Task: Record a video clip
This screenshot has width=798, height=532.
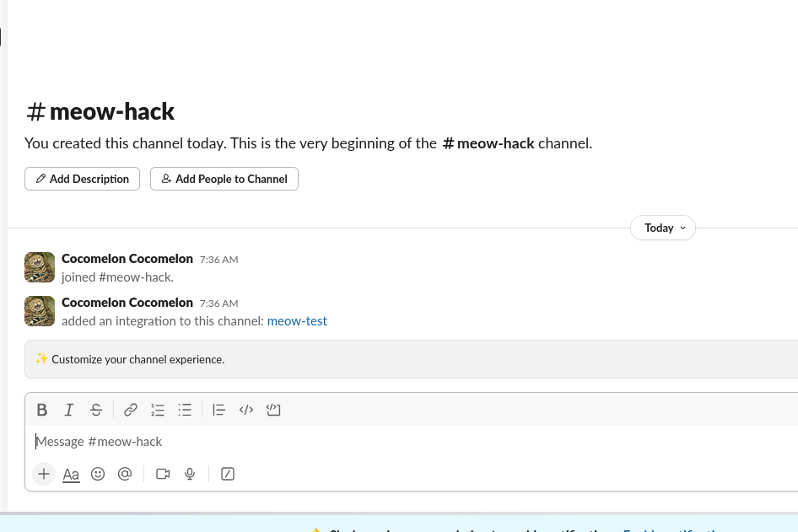Action: [163, 474]
